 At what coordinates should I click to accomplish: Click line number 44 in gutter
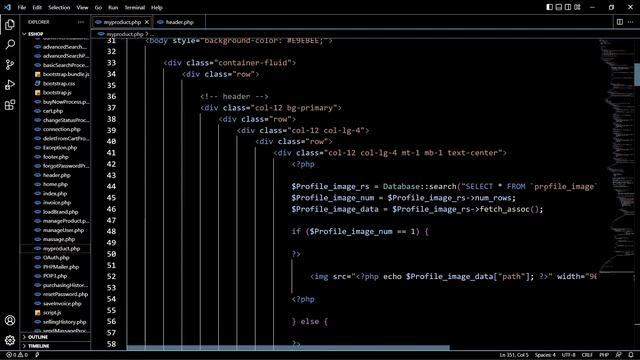pos(111,187)
